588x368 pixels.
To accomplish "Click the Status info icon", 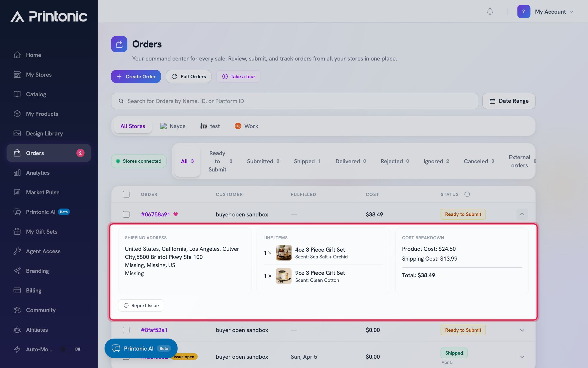I will point(467,194).
